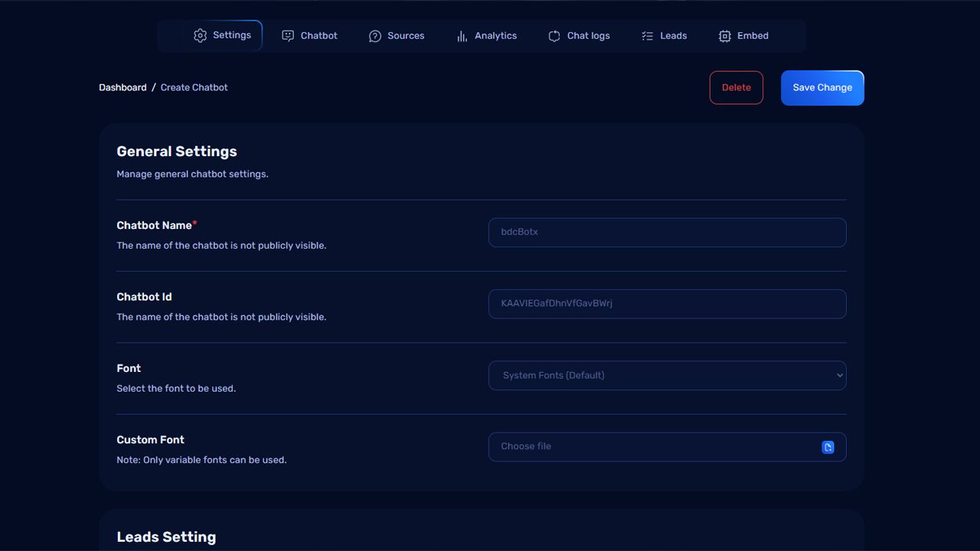Open the Chat logs tab
Screen dimensions: 980x551
[x=588, y=36]
